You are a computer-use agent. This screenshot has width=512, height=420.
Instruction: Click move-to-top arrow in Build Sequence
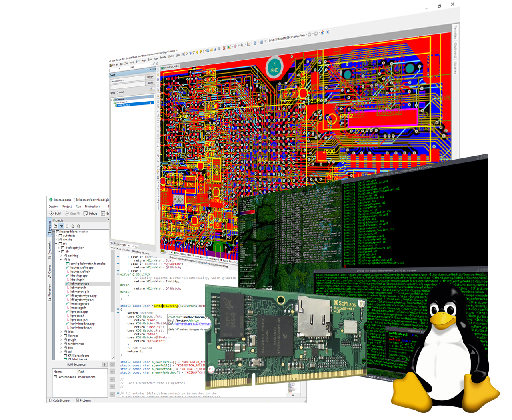tap(112, 372)
